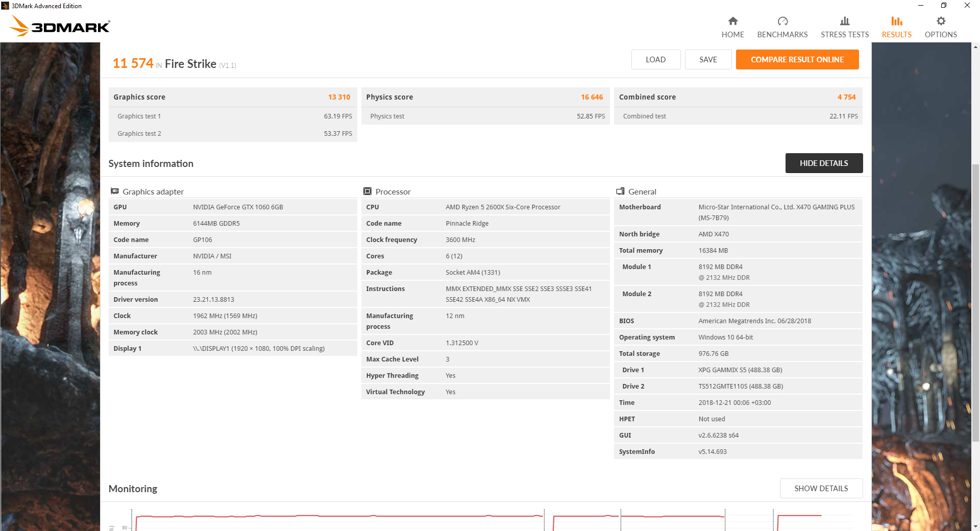Collapse system info with Hide Details

(x=824, y=163)
